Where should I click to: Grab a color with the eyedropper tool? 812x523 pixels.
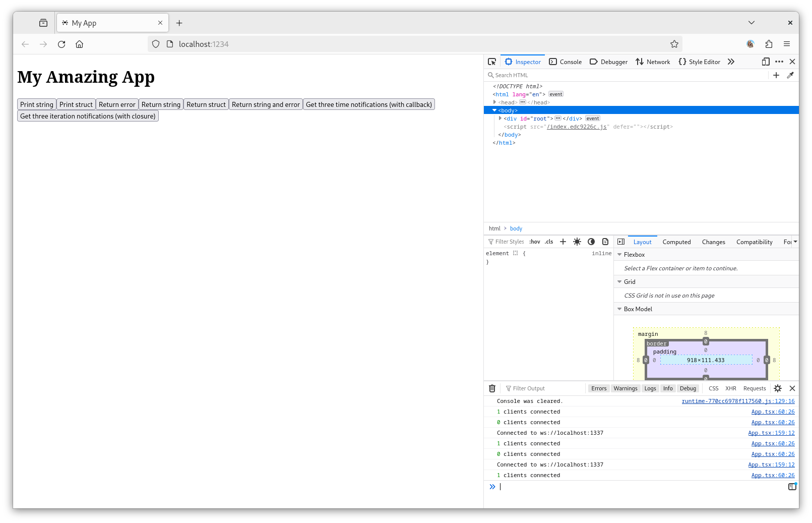pyautogui.click(x=790, y=75)
